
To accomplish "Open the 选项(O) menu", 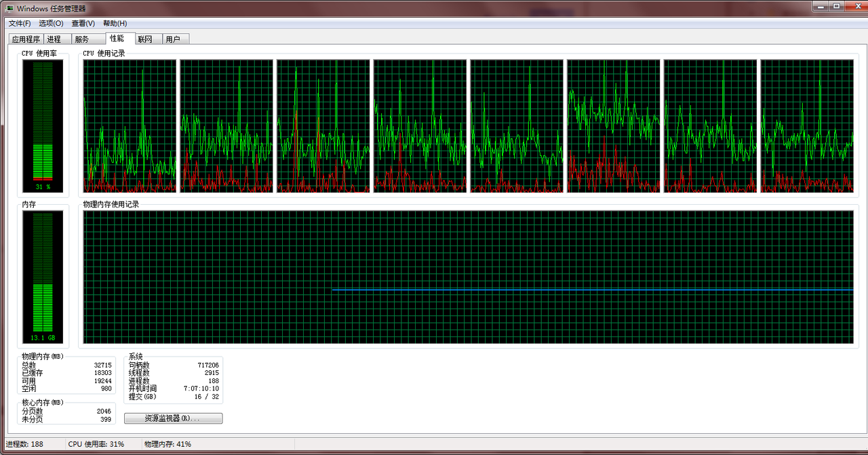I will [x=51, y=23].
